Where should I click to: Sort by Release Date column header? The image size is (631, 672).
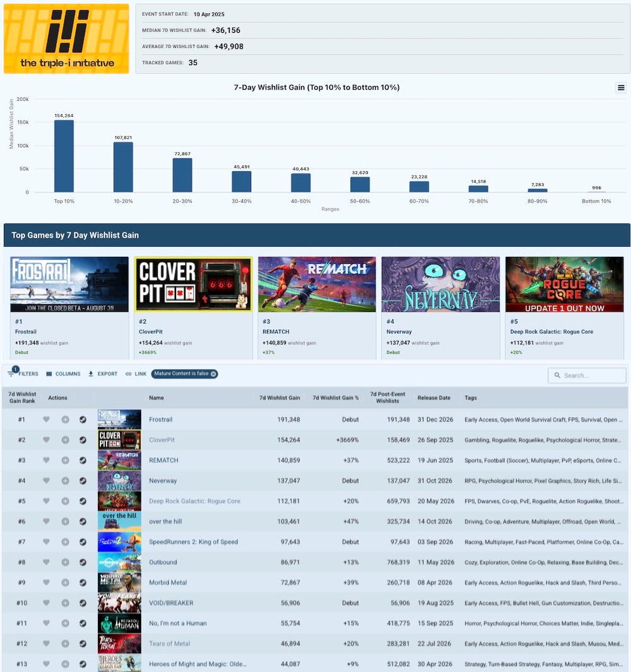click(434, 398)
